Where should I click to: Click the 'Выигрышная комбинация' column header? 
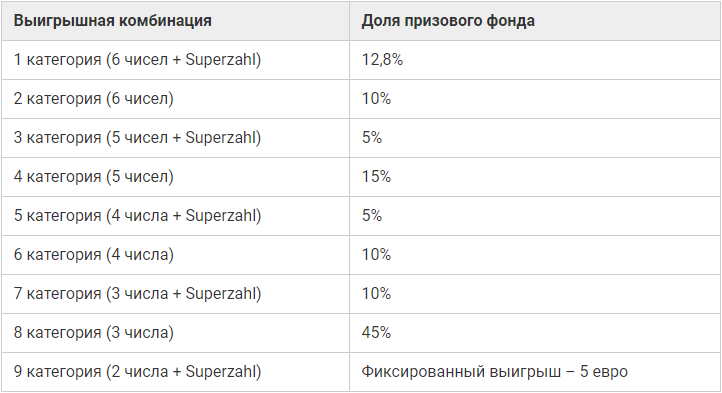pyautogui.click(x=175, y=21)
